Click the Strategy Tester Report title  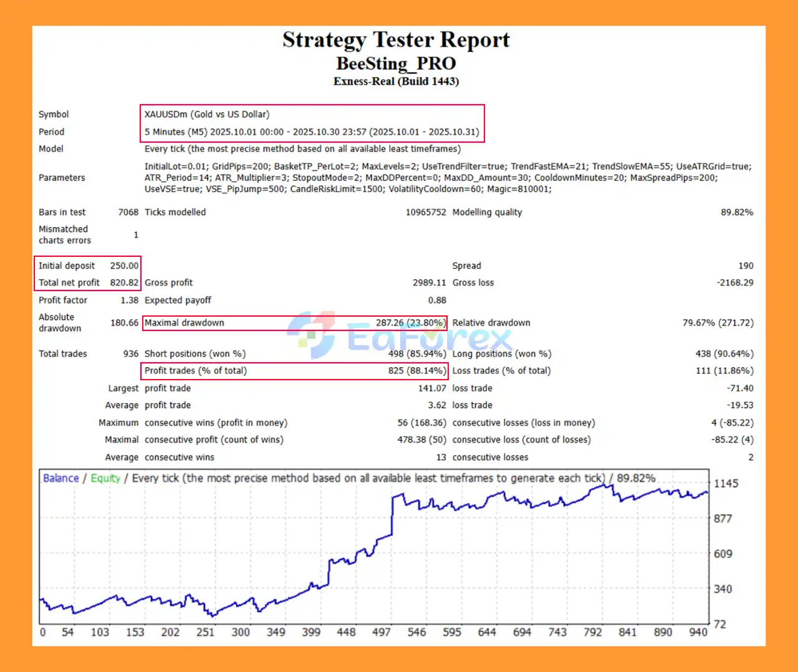tap(396, 40)
